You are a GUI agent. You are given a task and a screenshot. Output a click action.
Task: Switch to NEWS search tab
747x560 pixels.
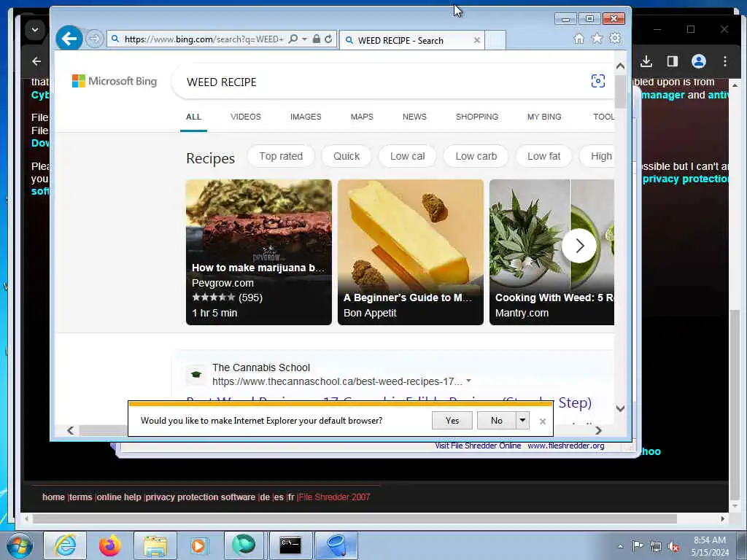414,117
